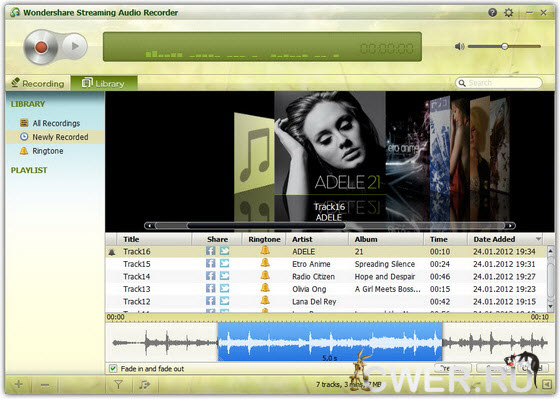Select the Track15 title cell
The image size is (560, 399).
(137, 264)
